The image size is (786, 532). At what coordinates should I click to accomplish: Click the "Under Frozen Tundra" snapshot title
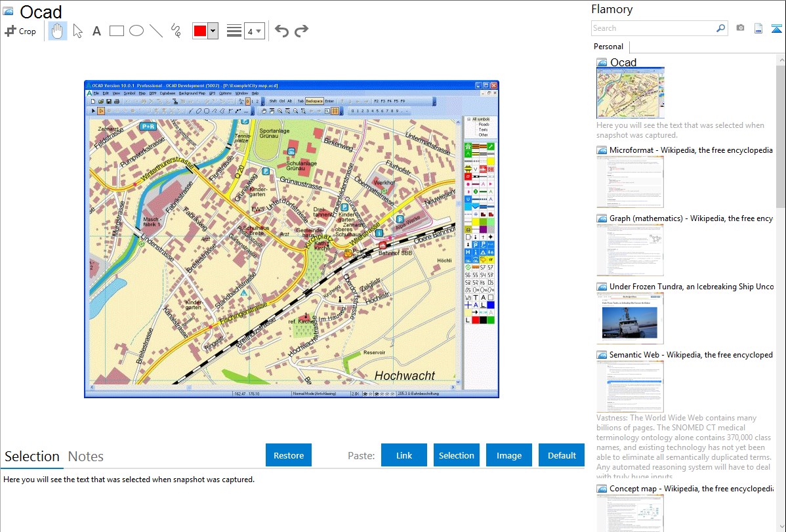[692, 286]
